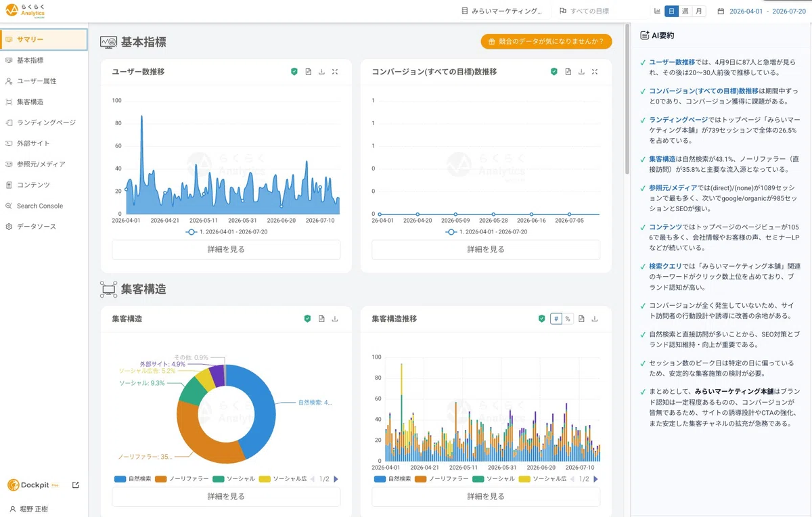Switch granularity to 週 (weekly)
812x517 pixels.
pos(685,11)
